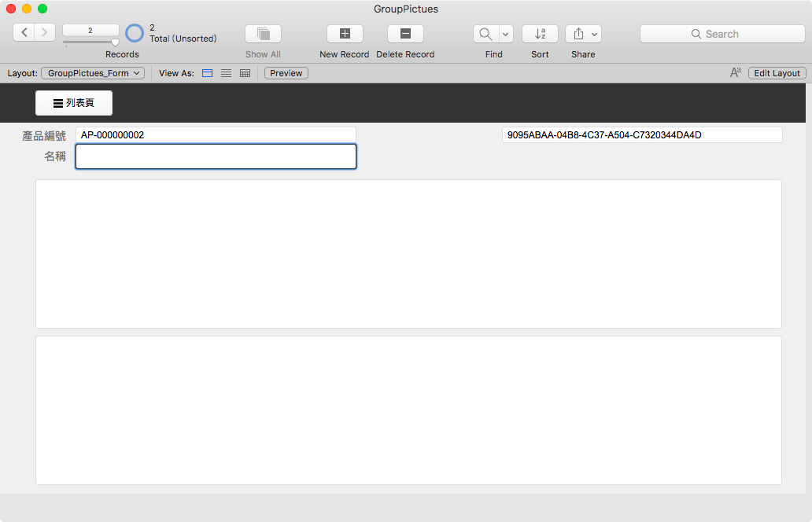Switch to Table view
The height and width of the screenshot is (522, 812).
[x=245, y=73]
